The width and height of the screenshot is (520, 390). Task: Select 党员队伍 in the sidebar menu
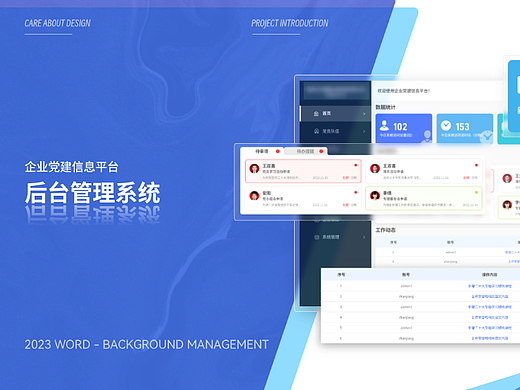tap(335, 131)
